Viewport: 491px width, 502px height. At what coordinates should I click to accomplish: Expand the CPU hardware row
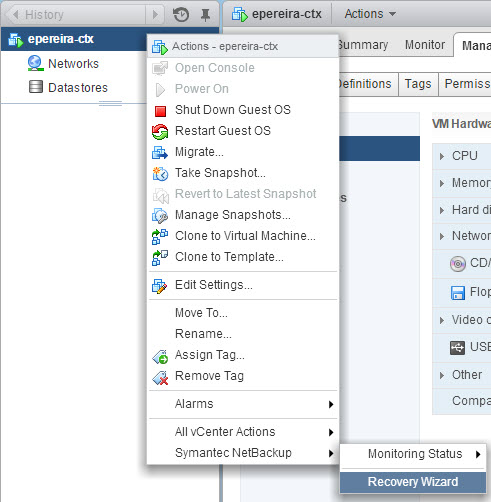pyautogui.click(x=442, y=156)
